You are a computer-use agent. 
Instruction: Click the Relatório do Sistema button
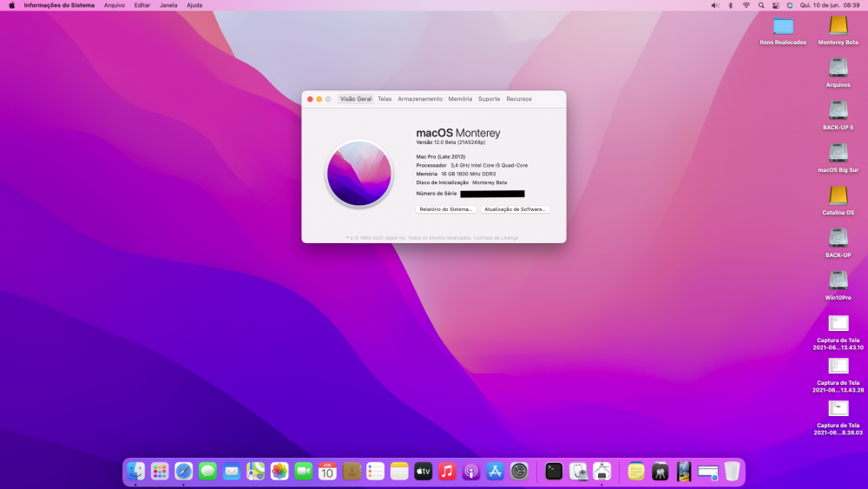[445, 209]
